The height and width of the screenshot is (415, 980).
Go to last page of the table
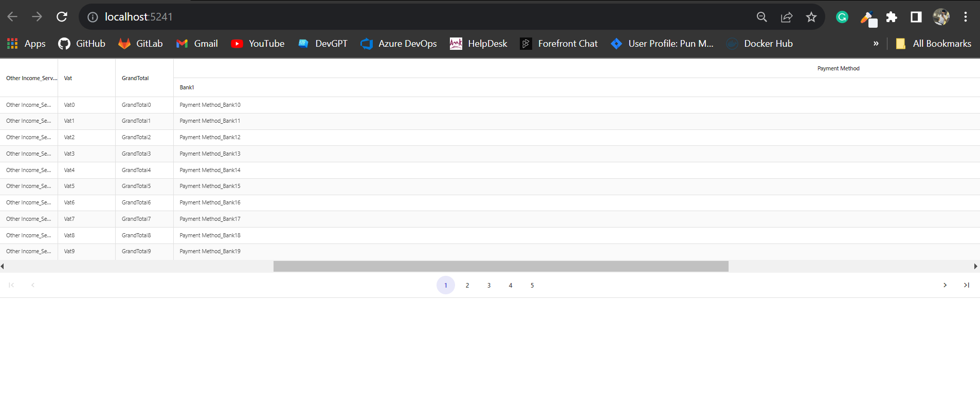click(x=967, y=285)
